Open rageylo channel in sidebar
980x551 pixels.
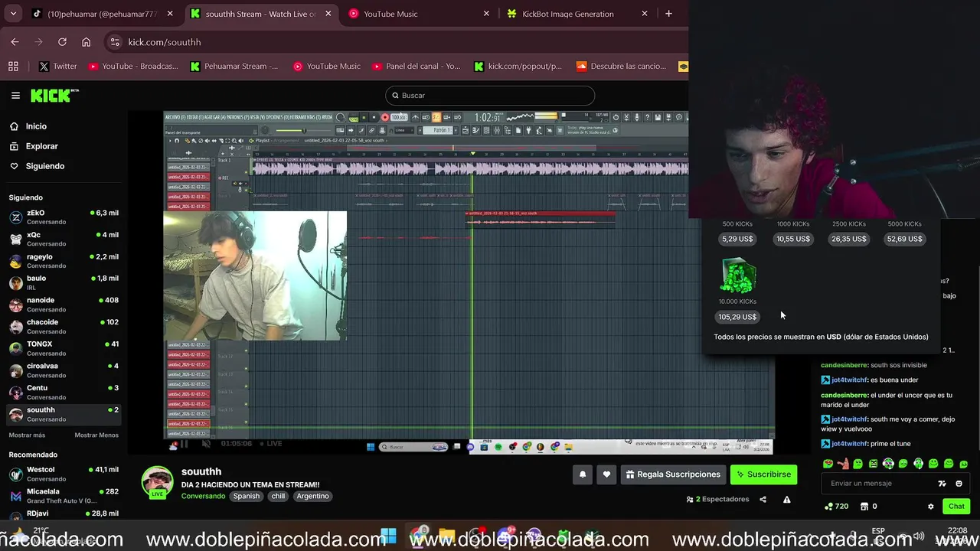[x=64, y=261]
